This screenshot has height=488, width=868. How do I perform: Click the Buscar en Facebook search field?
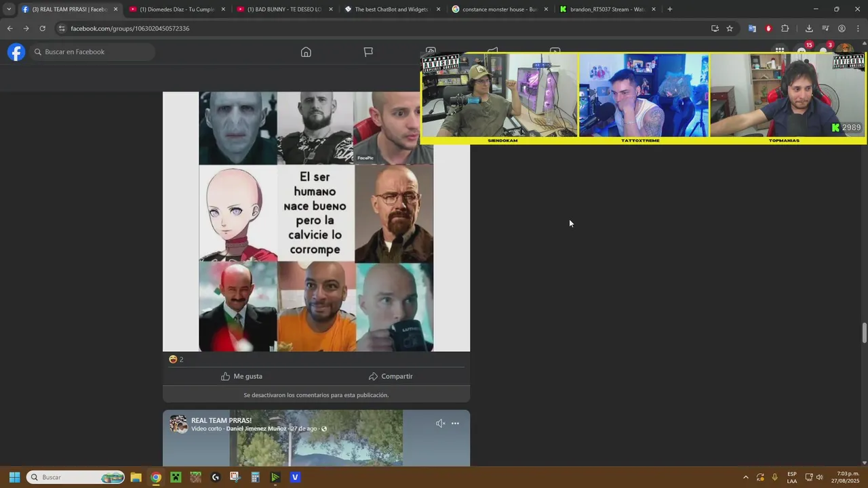[x=92, y=52]
